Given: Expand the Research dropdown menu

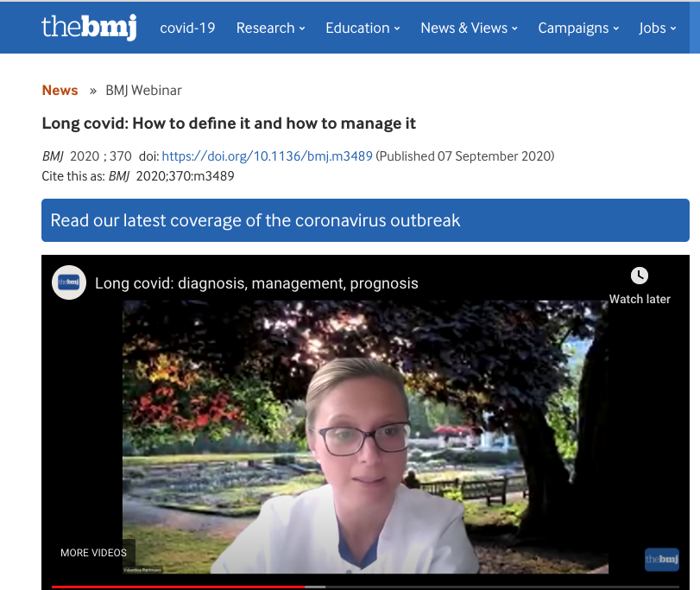Looking at the screenshot, I should pyautogui.click(x=270, y=28).
